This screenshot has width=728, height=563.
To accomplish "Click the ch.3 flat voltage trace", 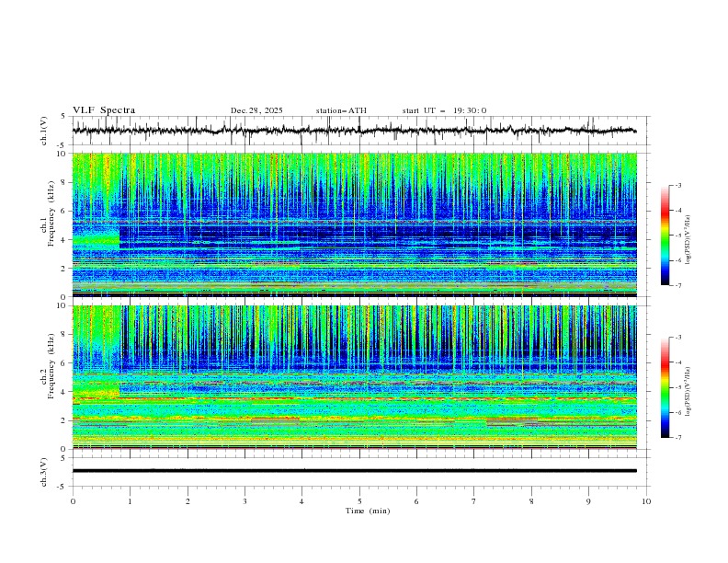I will pos(355,471).
